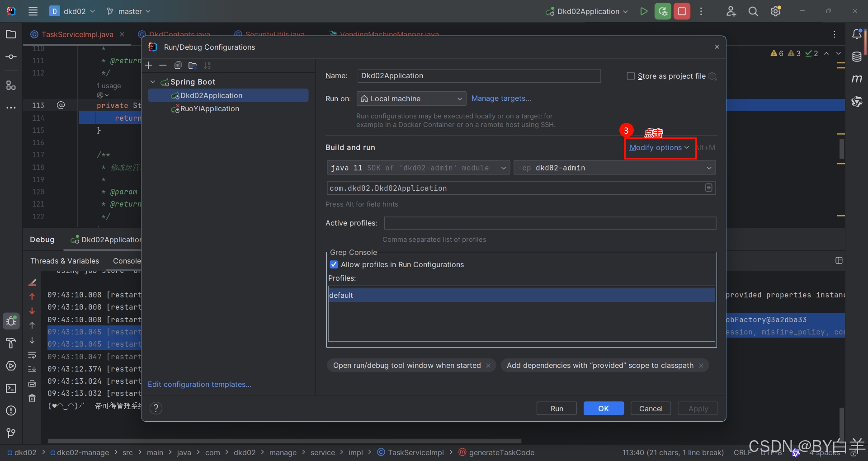
Task: Select the TaskServiceImpl.java editor tab
Action: [77, 34]
